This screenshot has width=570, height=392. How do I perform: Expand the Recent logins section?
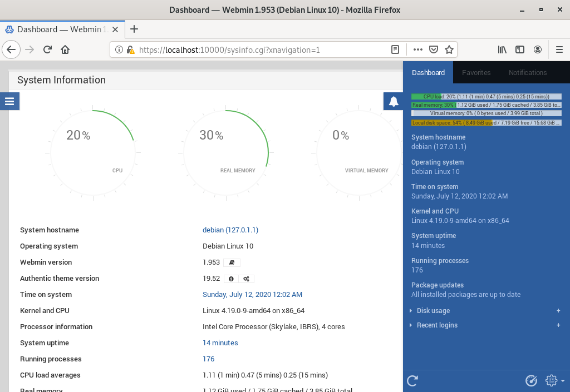click(437, 325)
